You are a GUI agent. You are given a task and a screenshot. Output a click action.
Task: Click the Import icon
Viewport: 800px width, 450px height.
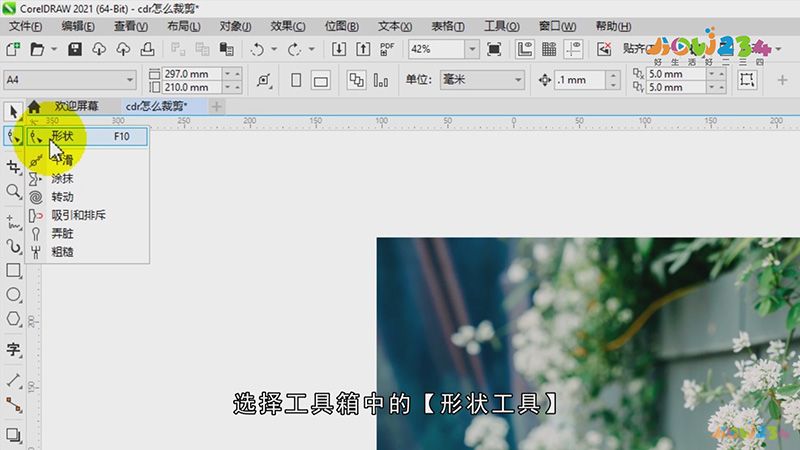(339, 49)
